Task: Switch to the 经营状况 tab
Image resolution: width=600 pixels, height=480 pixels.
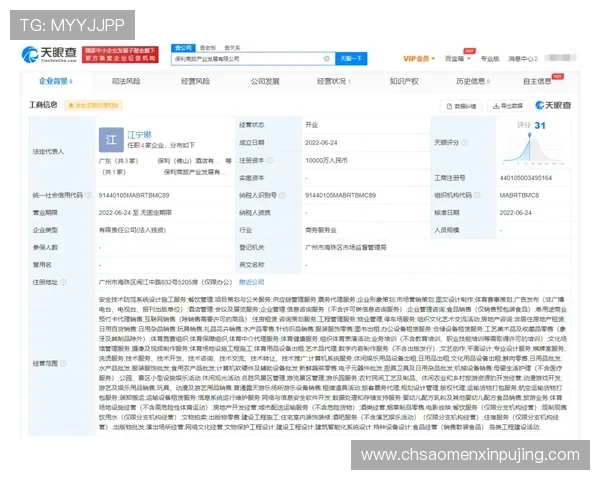Action: click(333, 81)
